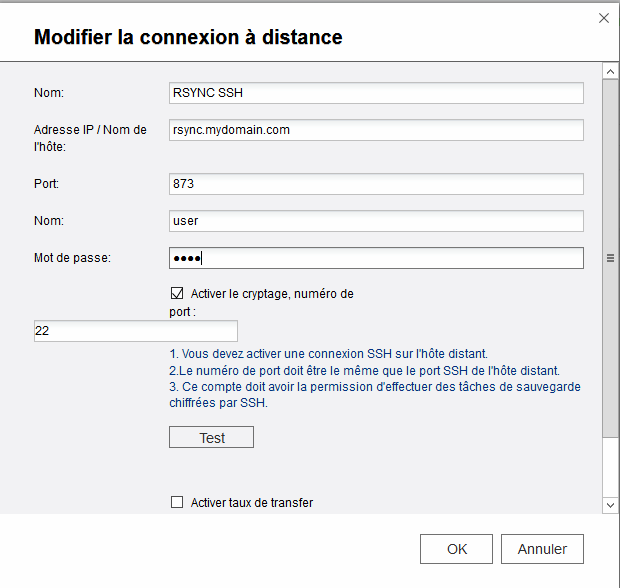This screenshot has height=588, width=620.
Task: Click the username field containing user
Action: pos(376,221)
